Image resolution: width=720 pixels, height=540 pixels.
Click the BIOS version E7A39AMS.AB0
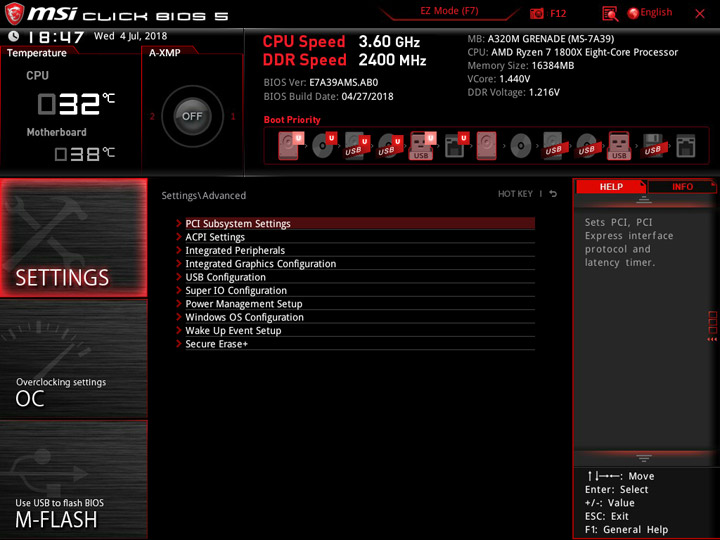(x=343, y=83)
